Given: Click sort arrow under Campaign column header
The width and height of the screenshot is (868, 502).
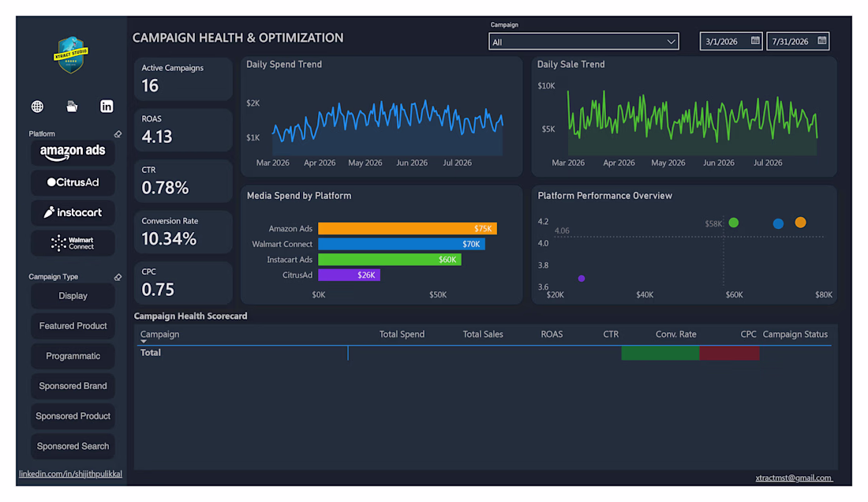Looking at the screenshot, I should coord(144,342).
